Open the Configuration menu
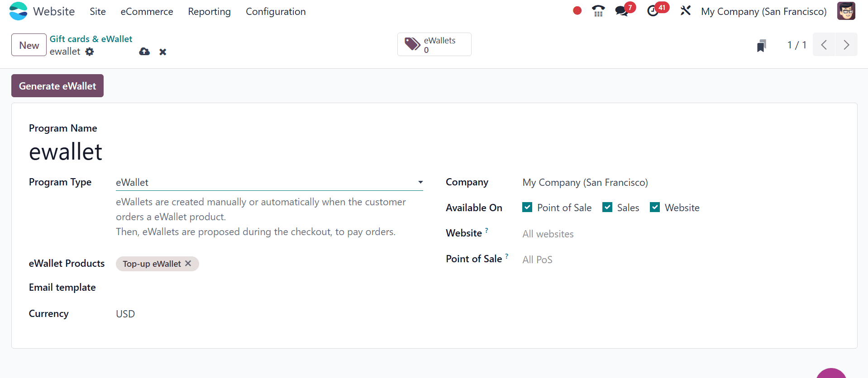Image resolution: width=868 pixels, height=378 pixels. 276,11
